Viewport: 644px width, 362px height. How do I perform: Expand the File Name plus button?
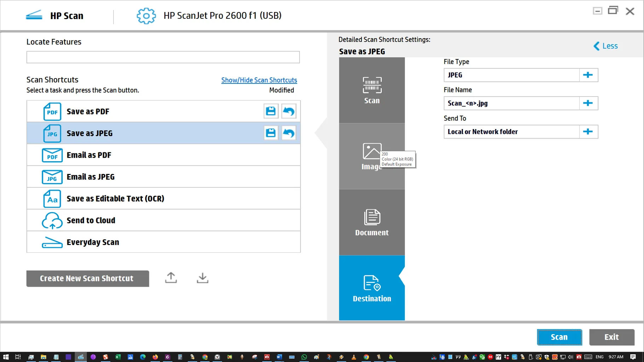[x=588, y=103]
